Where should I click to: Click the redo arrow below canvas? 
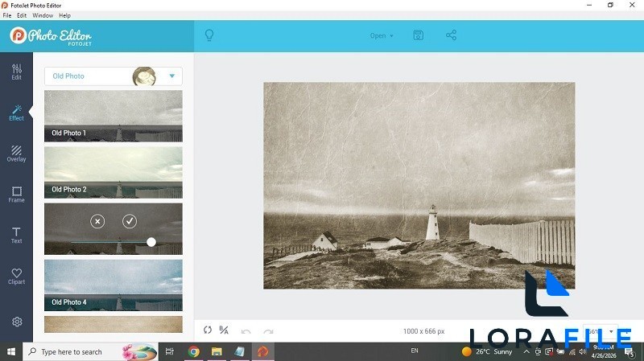click(268, 331)
